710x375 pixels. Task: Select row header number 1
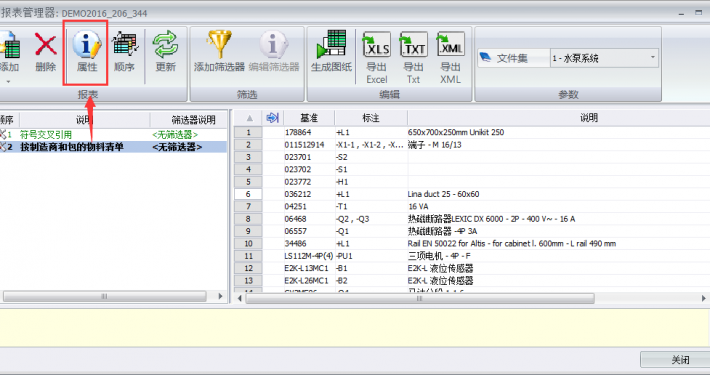pos(248,132)
